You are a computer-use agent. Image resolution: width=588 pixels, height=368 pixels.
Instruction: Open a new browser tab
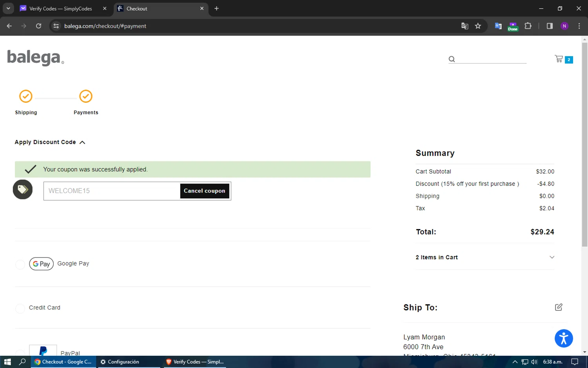(216, 9)
